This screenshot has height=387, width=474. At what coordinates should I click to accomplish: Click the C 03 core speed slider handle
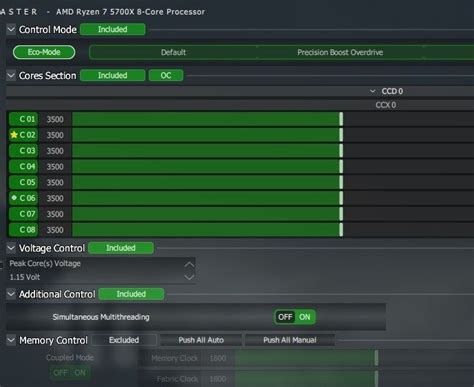341,151
